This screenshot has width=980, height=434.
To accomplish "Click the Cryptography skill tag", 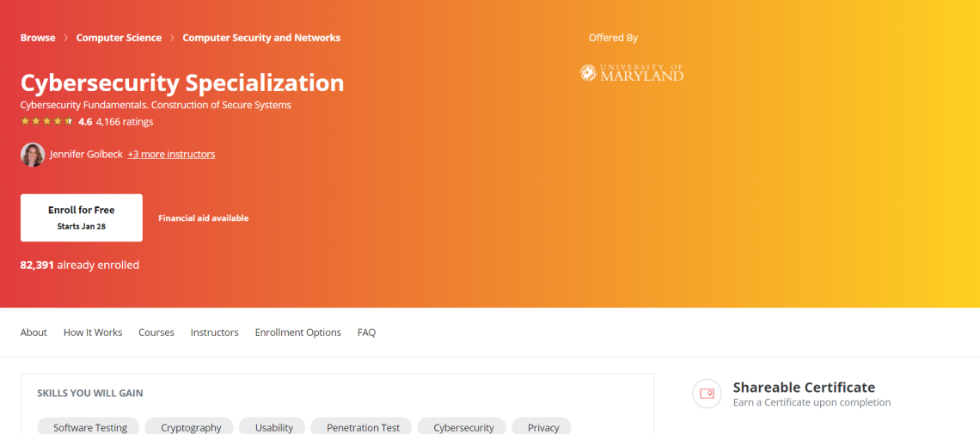I will pyautogui.click(x=191, y=427).
